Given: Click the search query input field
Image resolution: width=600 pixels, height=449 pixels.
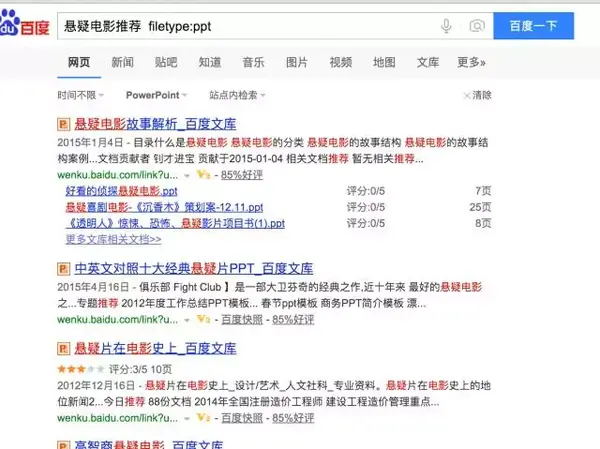Looking at the screenshot, I should pyautogui.click(x=249, y=26).
